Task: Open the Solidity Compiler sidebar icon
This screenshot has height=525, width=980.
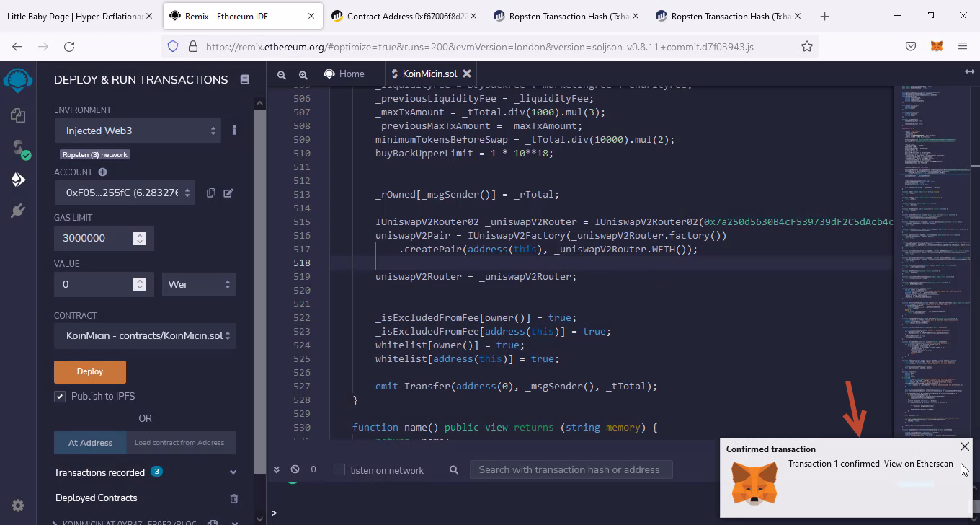Action: coord(18,148)
